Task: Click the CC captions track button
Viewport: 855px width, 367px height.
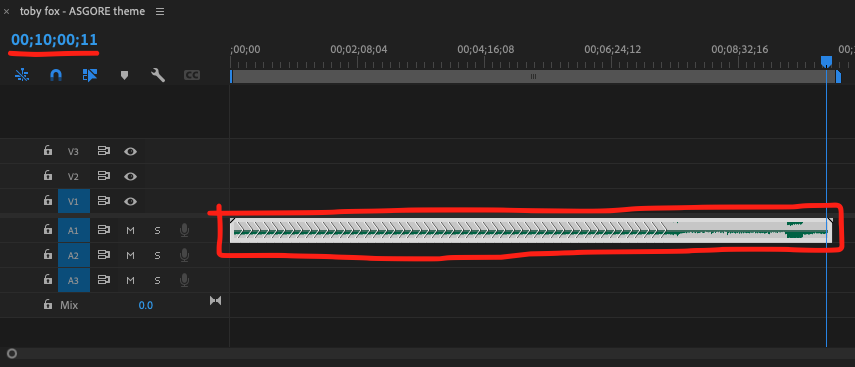Action: click(x=191, y=75)
